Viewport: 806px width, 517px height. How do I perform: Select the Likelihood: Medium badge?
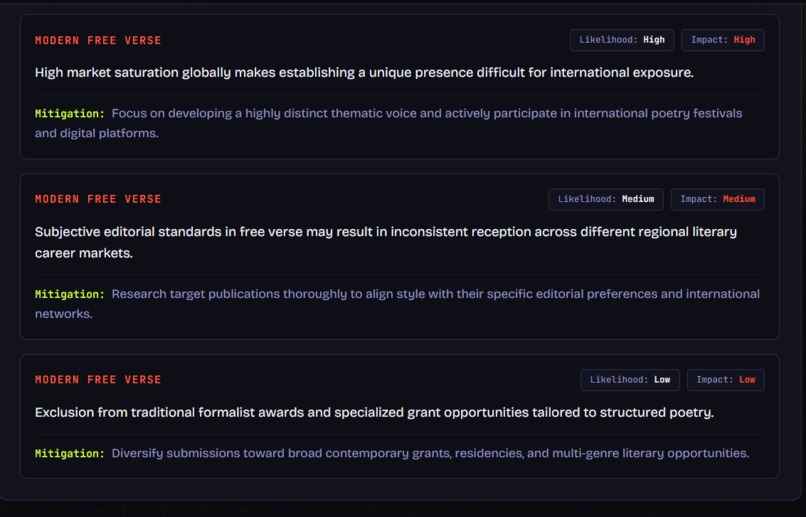pyautogui.click(x=606, y=199)
